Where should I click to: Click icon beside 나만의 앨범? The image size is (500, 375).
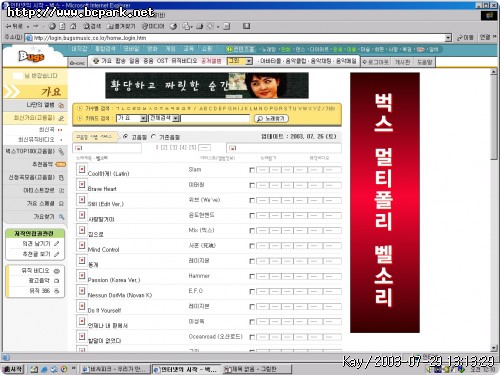click(x=61, y=105)
